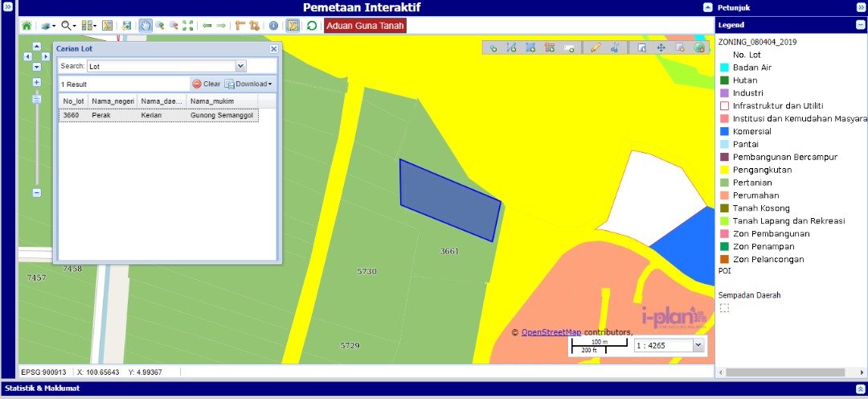Image resolution: width=868 pixels, height=399 pixels.
Task: Open the blue info identify tool
Action: [x=273, y=26]
